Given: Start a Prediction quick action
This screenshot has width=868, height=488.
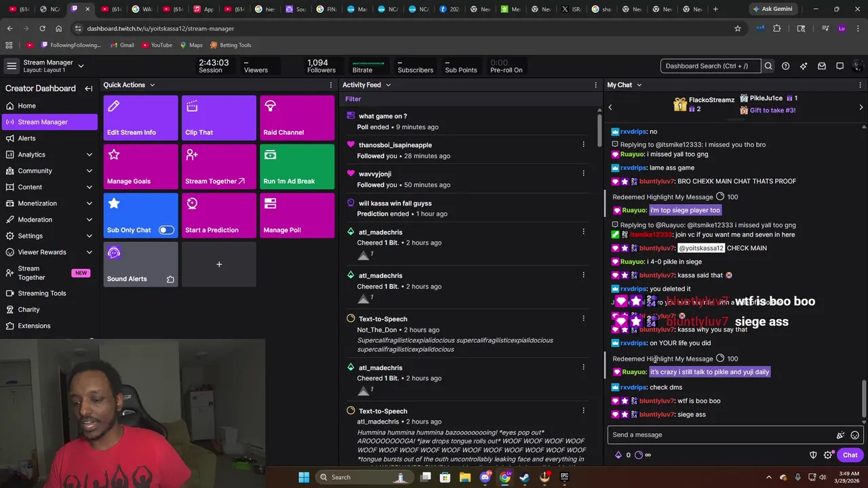Looking at the screenshot, I should click(219, 216).
